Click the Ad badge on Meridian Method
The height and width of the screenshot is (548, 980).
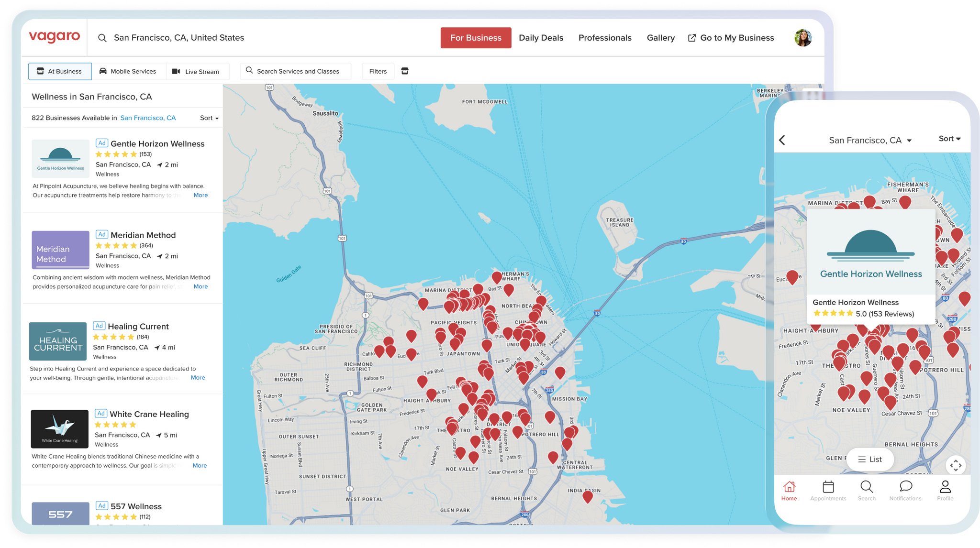pyautogui.click(x=101, y=234)
